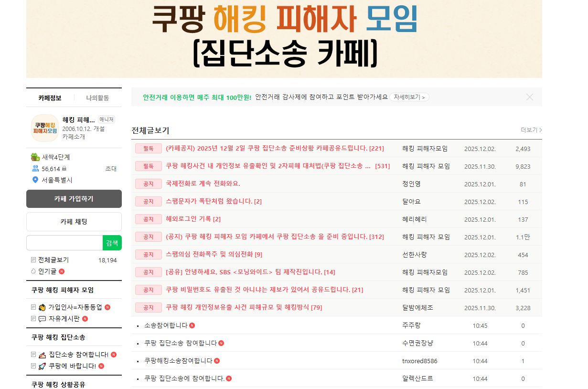The height and width of the screenshot is (389, 588).
Task: Click the 매니저 badge
Action: 107,119
